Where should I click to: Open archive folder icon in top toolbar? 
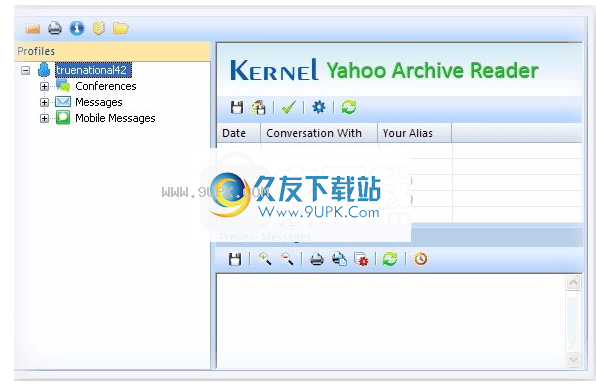[x=33, y=28]
